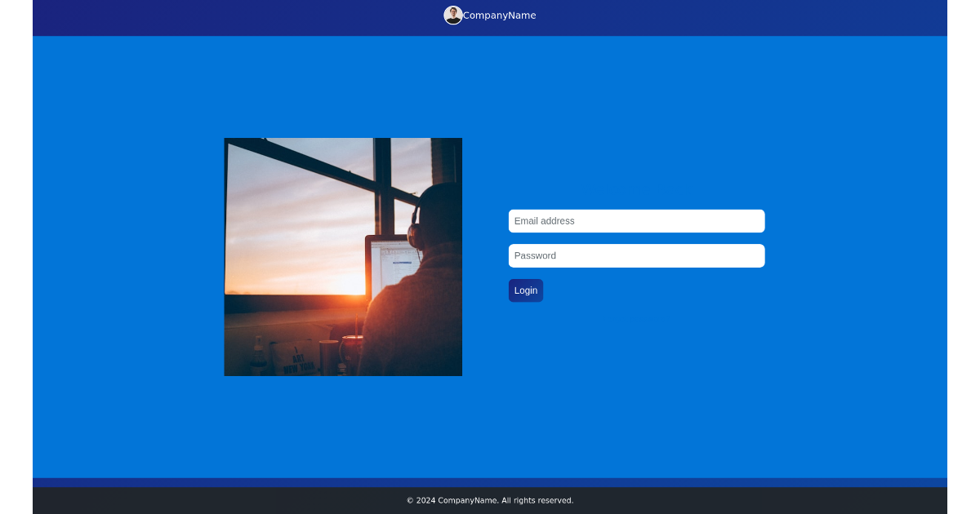Click the large square image of person working
This screenshot has width=980, height=514.
(x=342, y=256)
